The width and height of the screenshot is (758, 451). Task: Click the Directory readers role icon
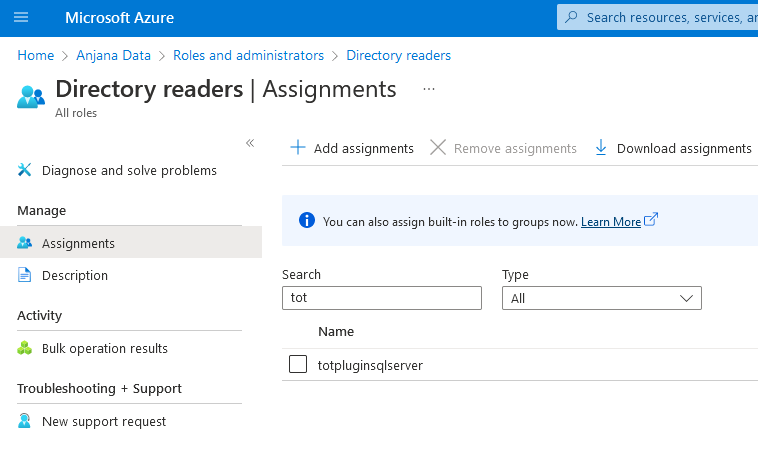pos(31,96)
